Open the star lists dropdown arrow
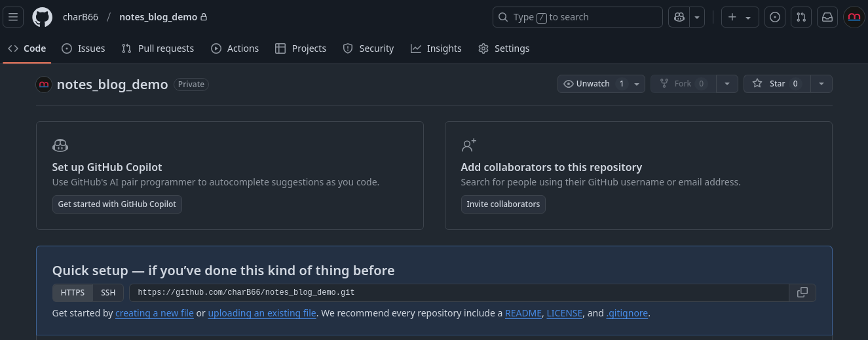868x340 pixels. (822, 84)
